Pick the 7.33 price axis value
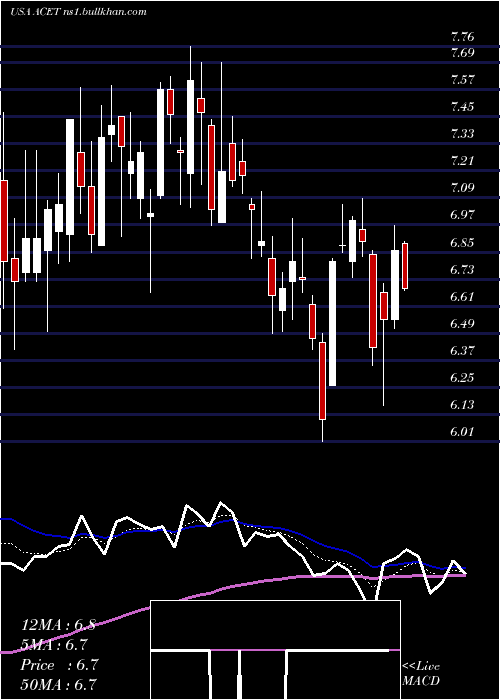The image size is (500, 700). click(x=462, y=133)
